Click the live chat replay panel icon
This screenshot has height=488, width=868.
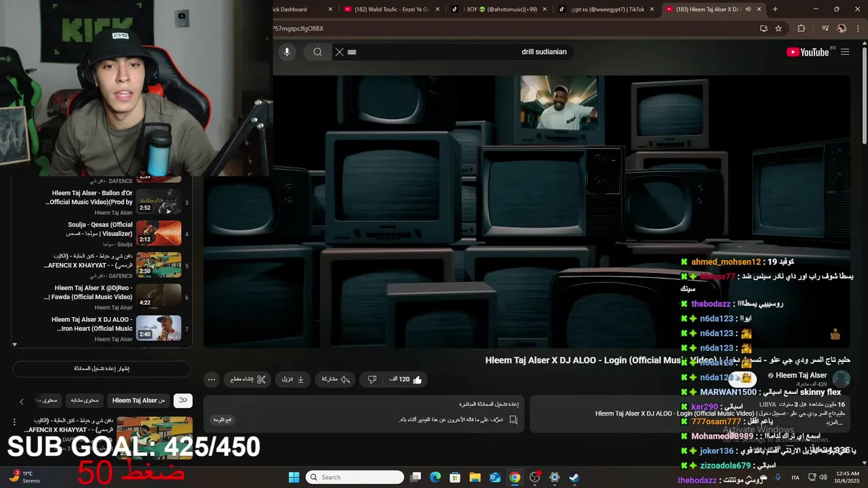513,420
